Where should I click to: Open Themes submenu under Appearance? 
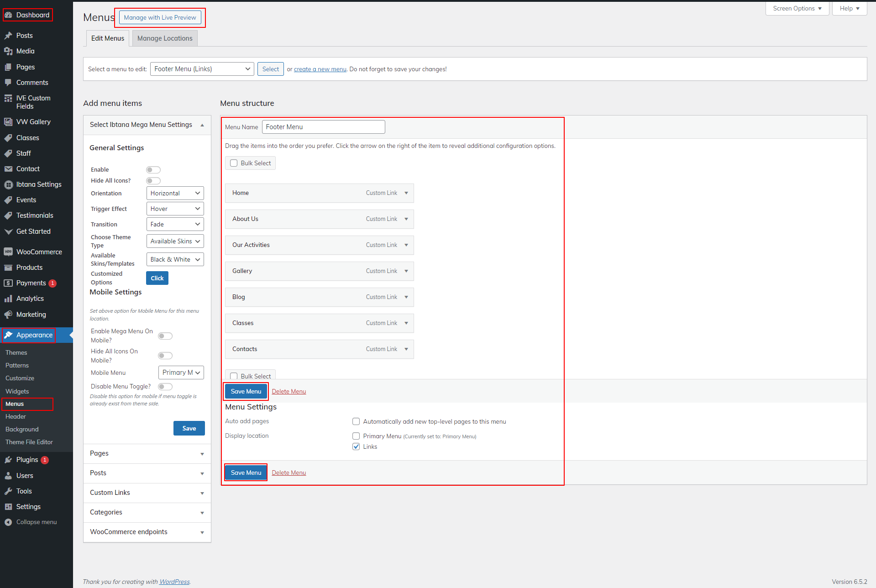click(16, 353)
